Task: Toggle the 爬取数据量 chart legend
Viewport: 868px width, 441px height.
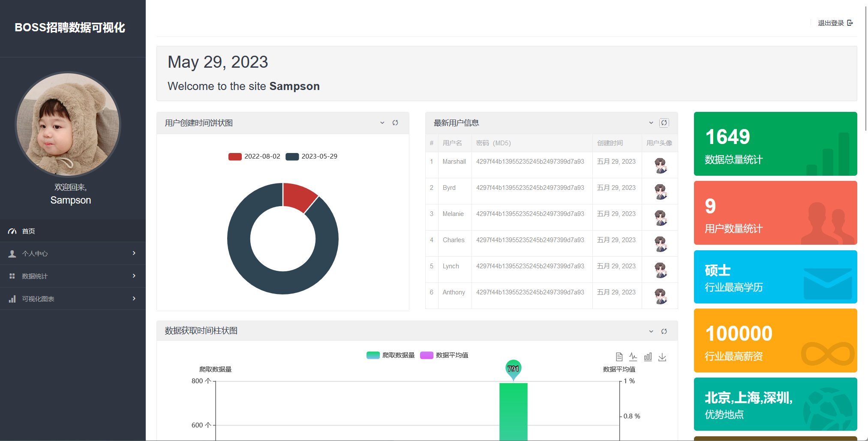Action: click(x=390, y=355)
